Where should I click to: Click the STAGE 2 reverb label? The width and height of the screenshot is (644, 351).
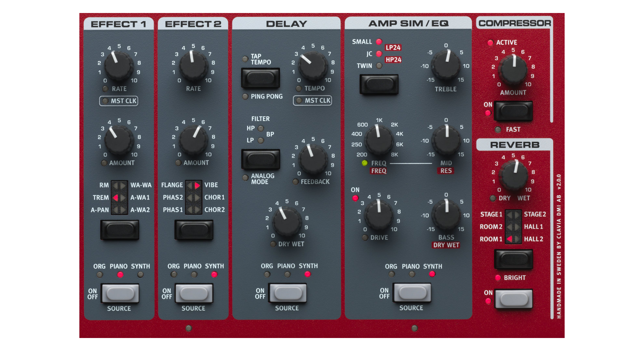(x=535, y=214)
